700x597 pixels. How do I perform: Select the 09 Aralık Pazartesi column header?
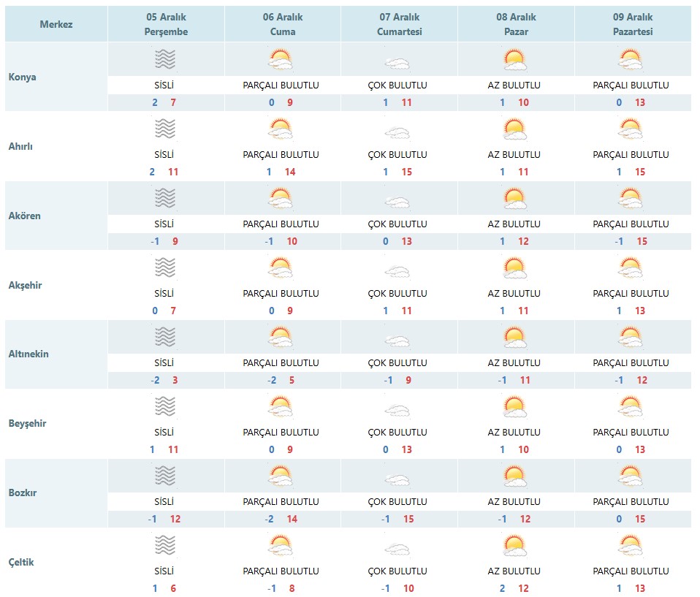[633, 24]
